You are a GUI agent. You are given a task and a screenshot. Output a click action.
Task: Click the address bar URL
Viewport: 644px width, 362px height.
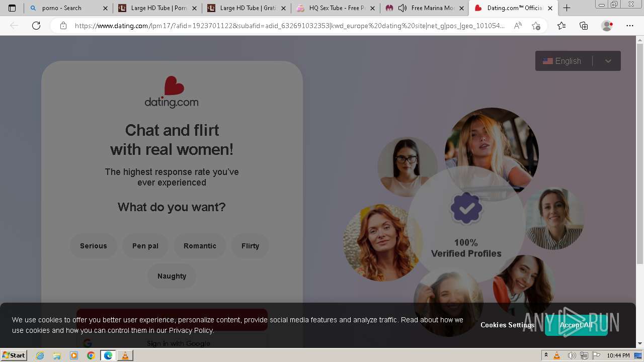click(x=289, y=26)
